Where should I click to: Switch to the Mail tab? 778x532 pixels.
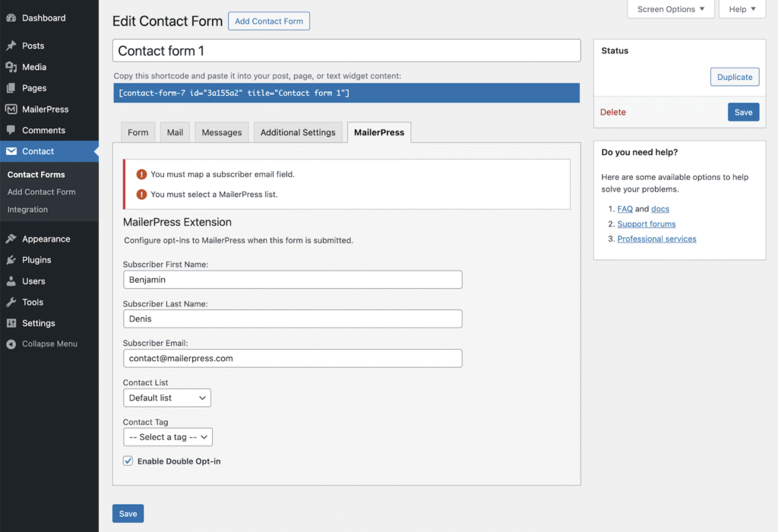175,132
